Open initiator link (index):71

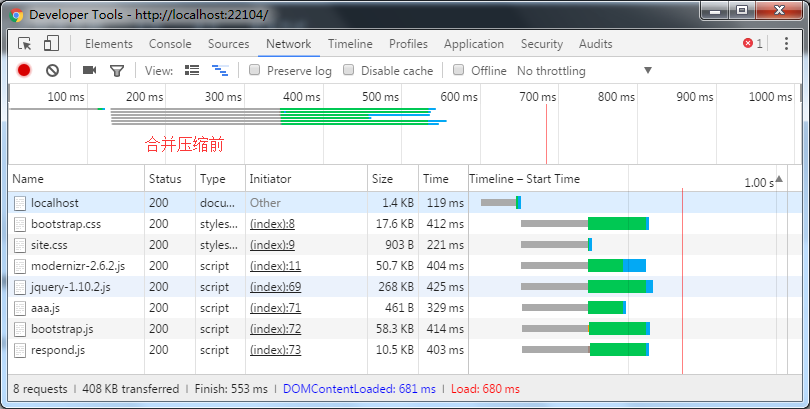pos(275,308)
